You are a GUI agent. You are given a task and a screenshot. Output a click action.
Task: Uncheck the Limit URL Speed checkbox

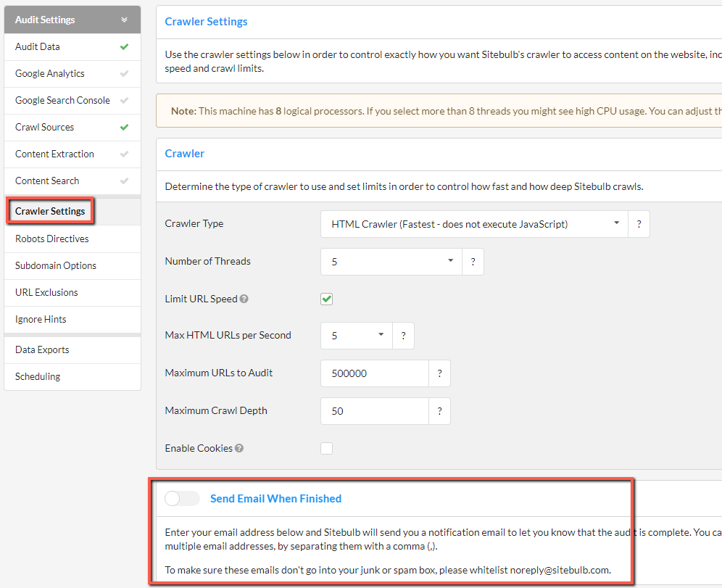point(327,299)
